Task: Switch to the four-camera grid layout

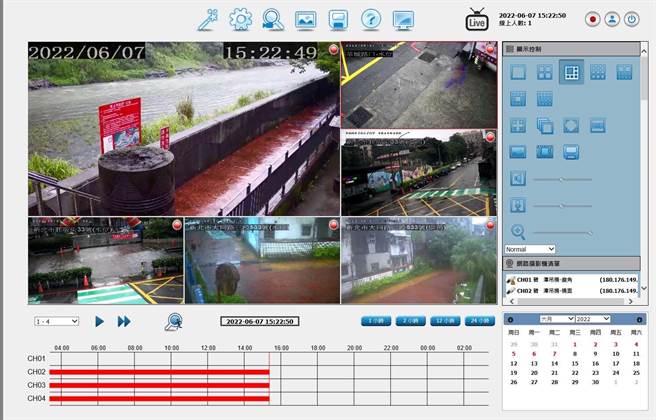Action: click(x=545, y=72)
